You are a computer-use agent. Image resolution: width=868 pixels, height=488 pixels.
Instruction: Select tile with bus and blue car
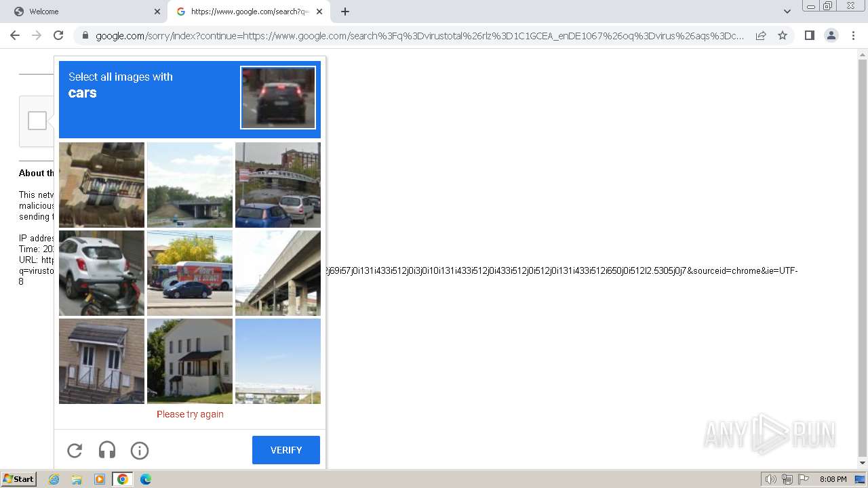click(190, 273)
